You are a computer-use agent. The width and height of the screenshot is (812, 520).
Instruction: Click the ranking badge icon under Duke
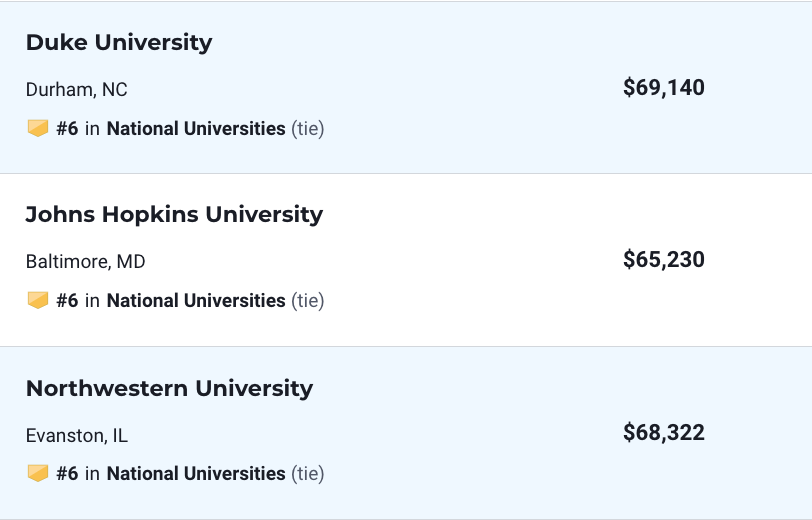(38, 128)
